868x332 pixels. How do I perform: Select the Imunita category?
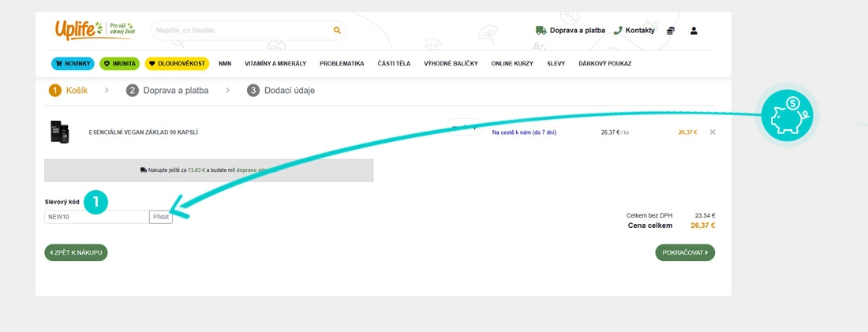tap(119, 63)
